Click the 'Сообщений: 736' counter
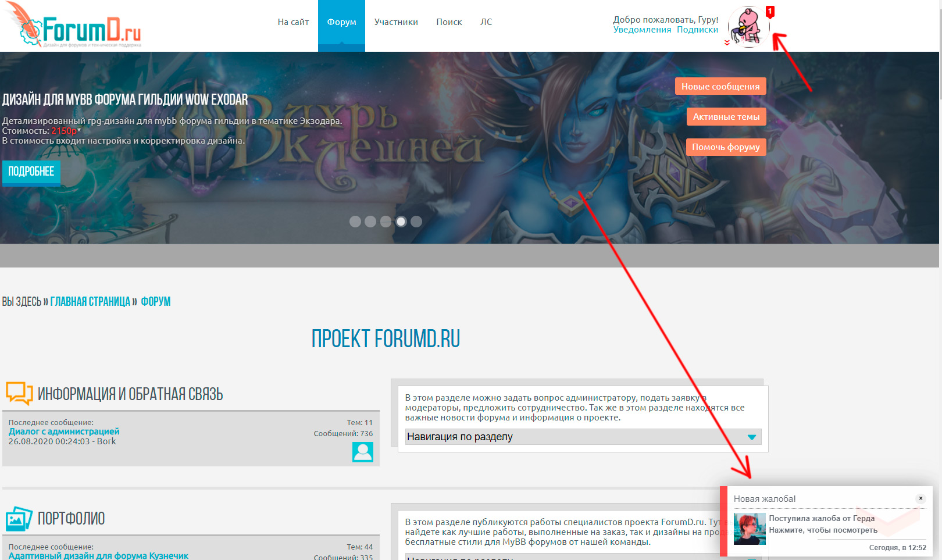This screenshot has height=560, width=942. 343,433
